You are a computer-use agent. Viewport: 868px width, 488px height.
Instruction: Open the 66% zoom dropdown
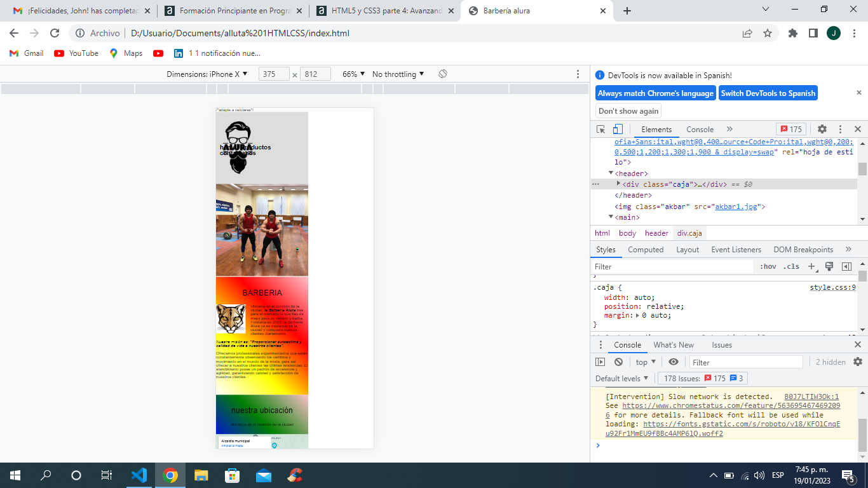coord(354,74)
